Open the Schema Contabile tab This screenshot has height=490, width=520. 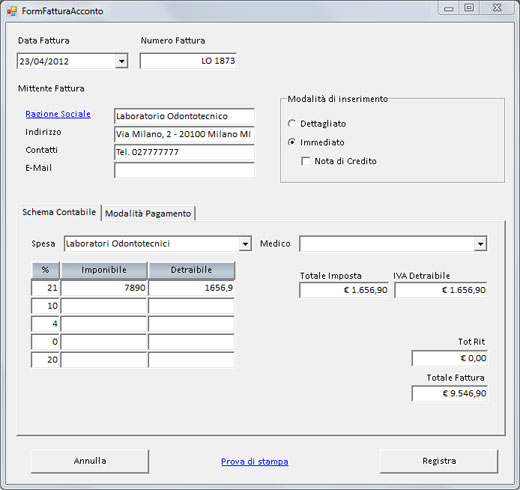pyautogui.click(x=59, y=212)
